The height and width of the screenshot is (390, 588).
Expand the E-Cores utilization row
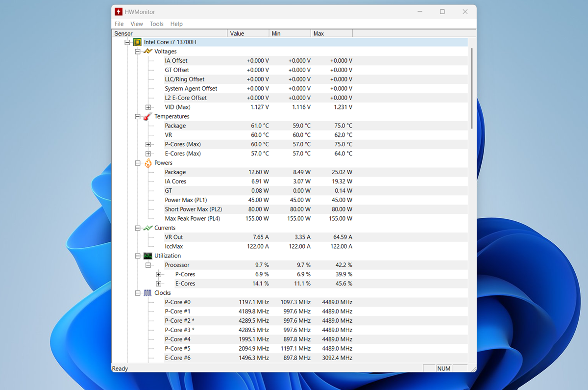[x=158, y=284]
